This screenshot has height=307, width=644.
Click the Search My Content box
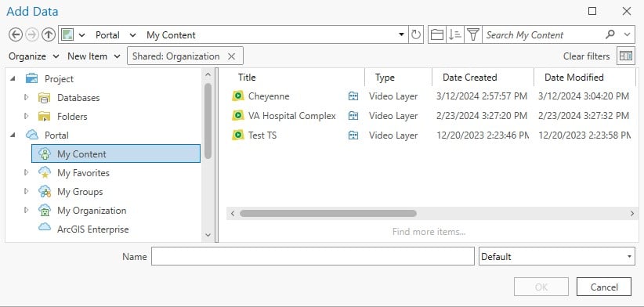(542, 35)
